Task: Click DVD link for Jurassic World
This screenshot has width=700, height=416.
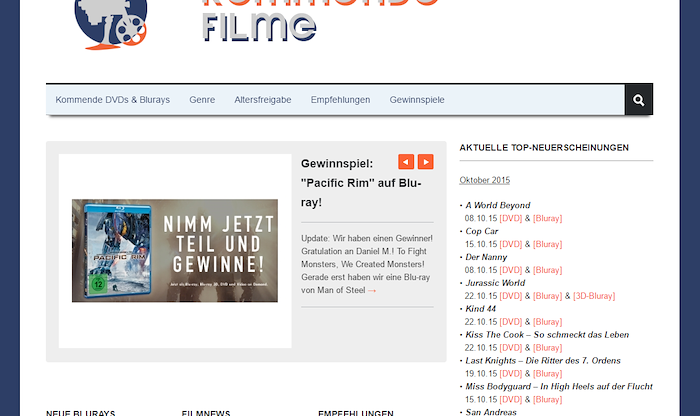Action: pos(511,296)
